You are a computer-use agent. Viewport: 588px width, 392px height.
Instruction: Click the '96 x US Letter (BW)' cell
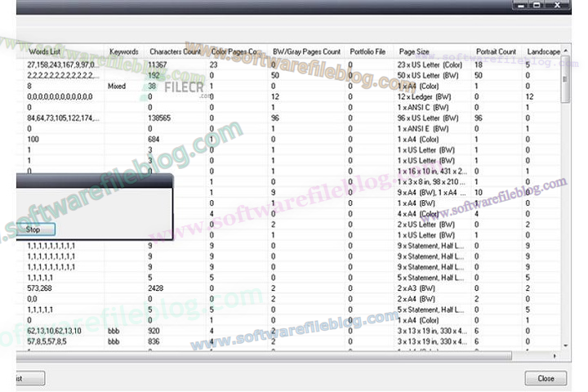[428, 118]
